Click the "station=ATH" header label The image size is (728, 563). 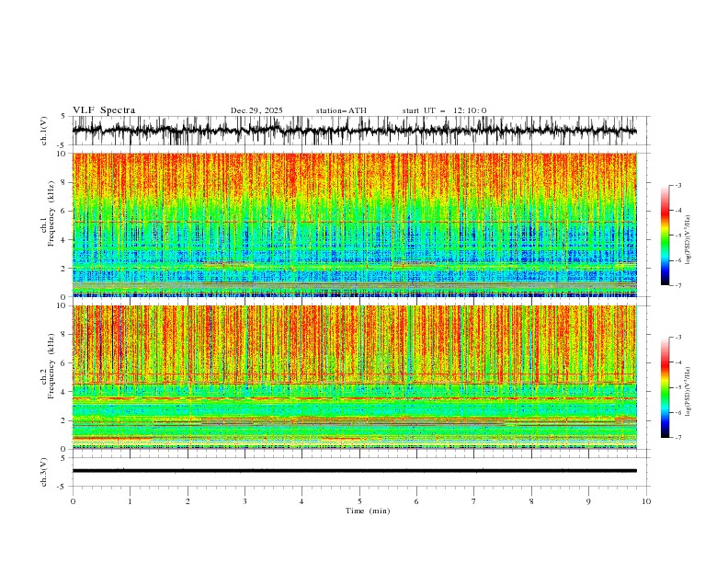pyautogui.click(x=341, y=110)
